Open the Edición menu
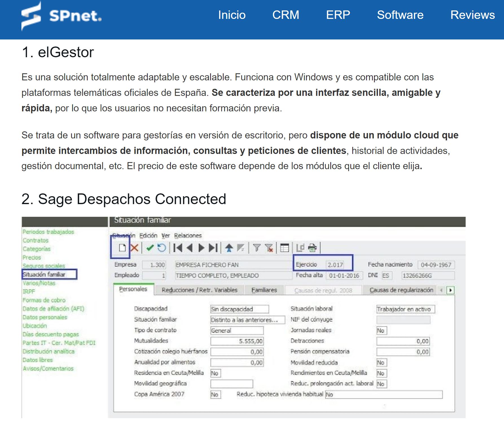This screenshot has width=504, height=424. [148, 235]
